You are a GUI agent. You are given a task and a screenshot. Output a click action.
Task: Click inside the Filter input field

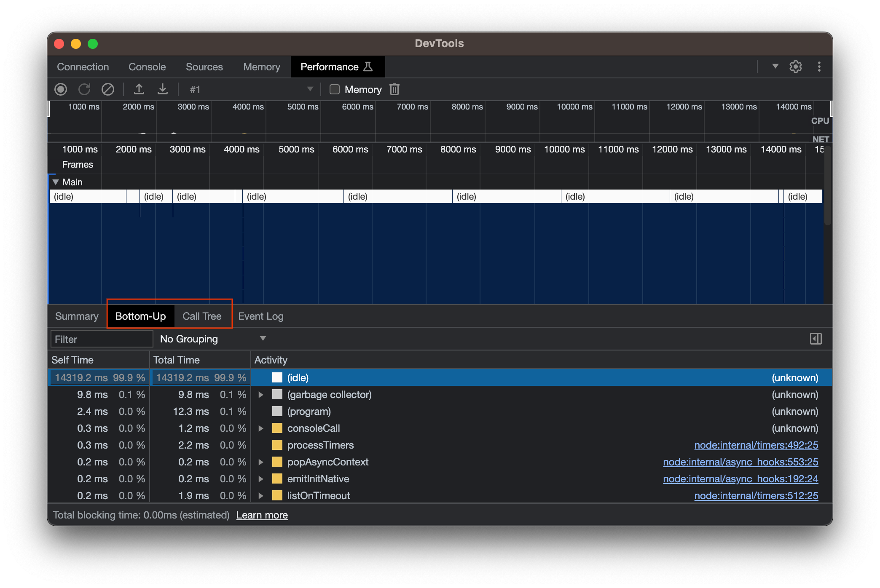(x=101, y=338)
